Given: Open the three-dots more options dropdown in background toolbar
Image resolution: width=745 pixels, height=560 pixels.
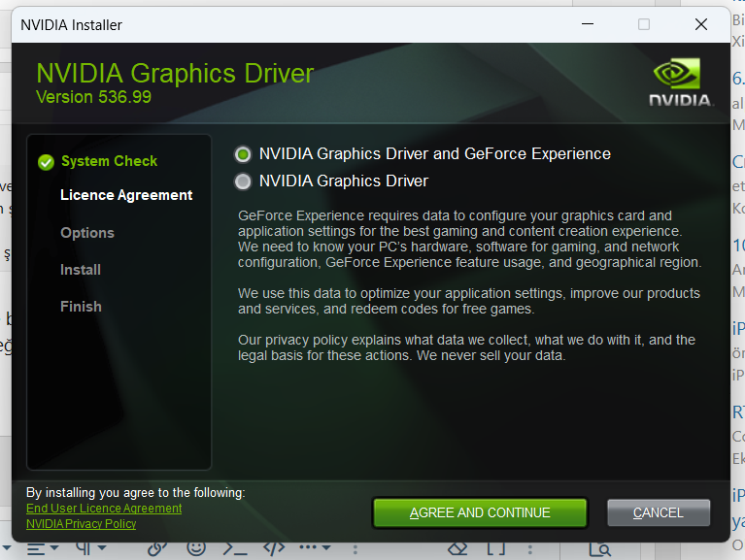Looking at the screenshot, I should tap(315, 547).
